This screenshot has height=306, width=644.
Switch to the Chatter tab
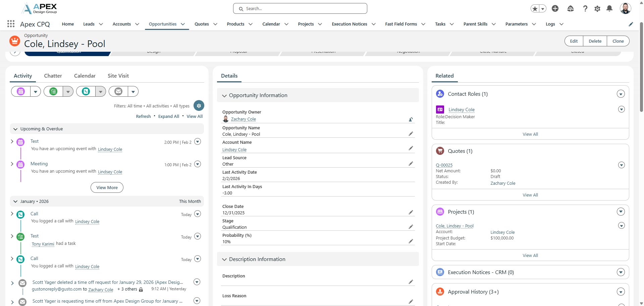53,76
